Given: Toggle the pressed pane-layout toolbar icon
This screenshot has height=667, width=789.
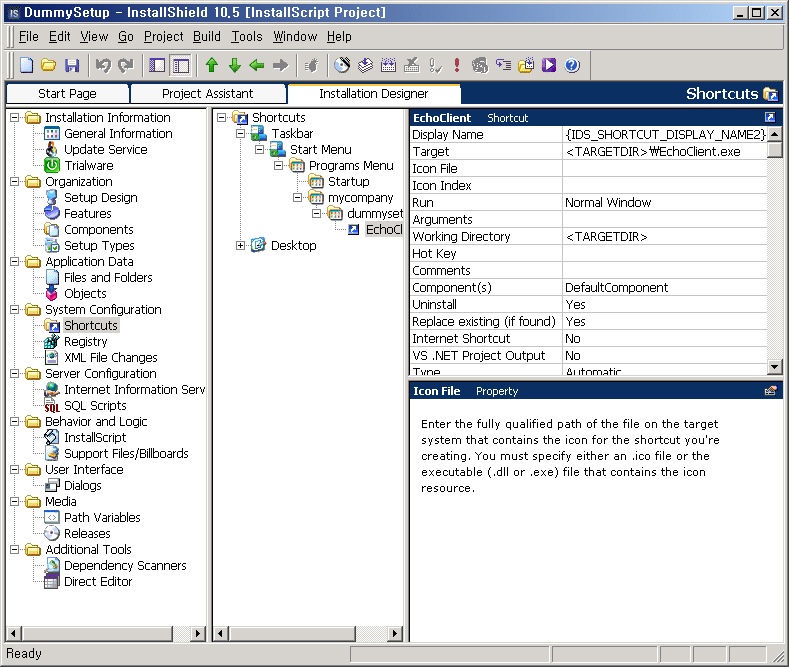Looking at the screenshot, I should (181, 65).
